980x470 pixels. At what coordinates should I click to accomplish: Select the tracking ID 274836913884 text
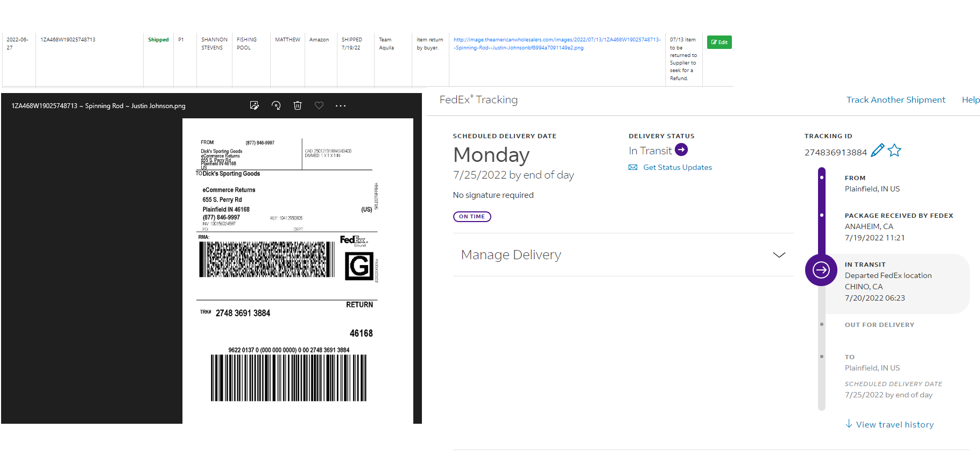coord(836,152)
